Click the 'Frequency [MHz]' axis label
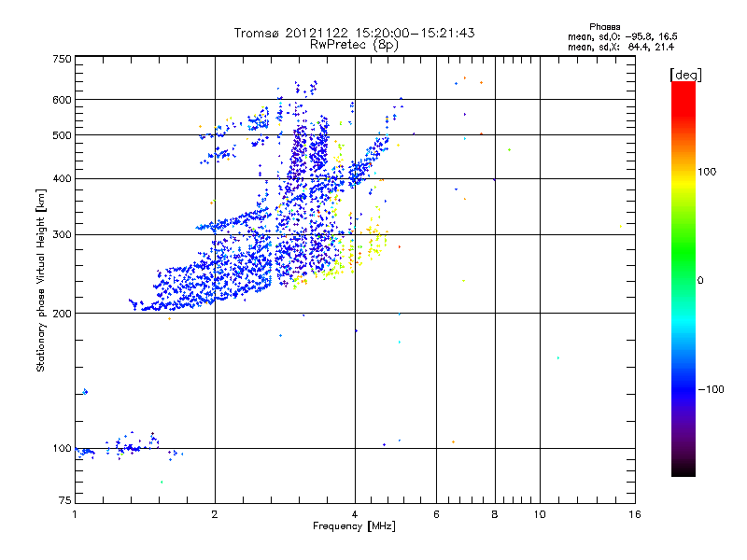The image size is (747, 560). tap(354, 526)
